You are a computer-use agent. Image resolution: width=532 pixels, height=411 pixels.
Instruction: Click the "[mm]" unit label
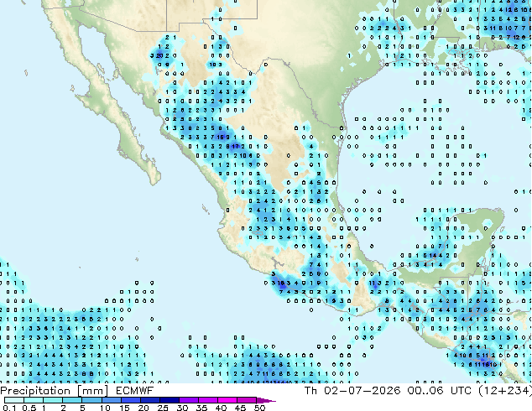[93, 391]
